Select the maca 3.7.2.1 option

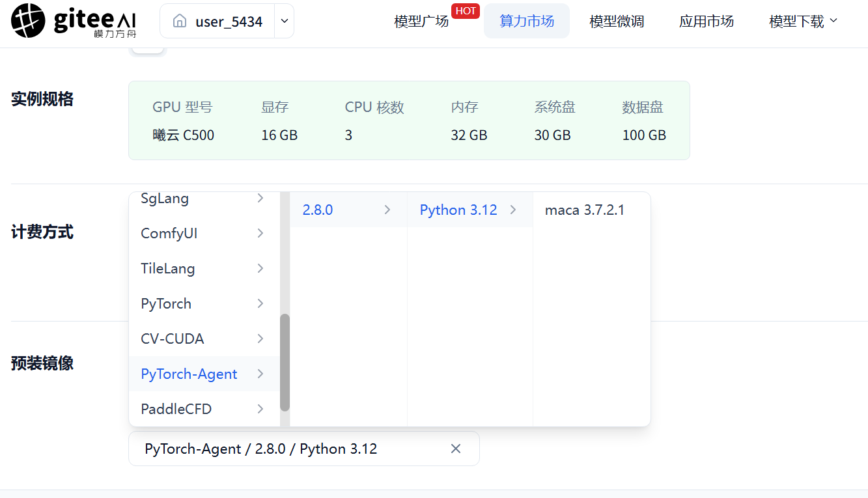click(591, 210)
